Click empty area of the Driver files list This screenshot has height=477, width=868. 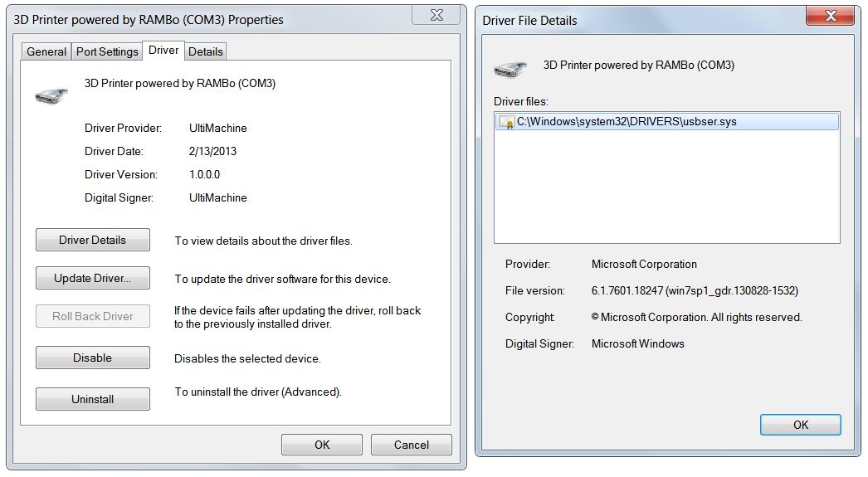[x=666, y=191]
